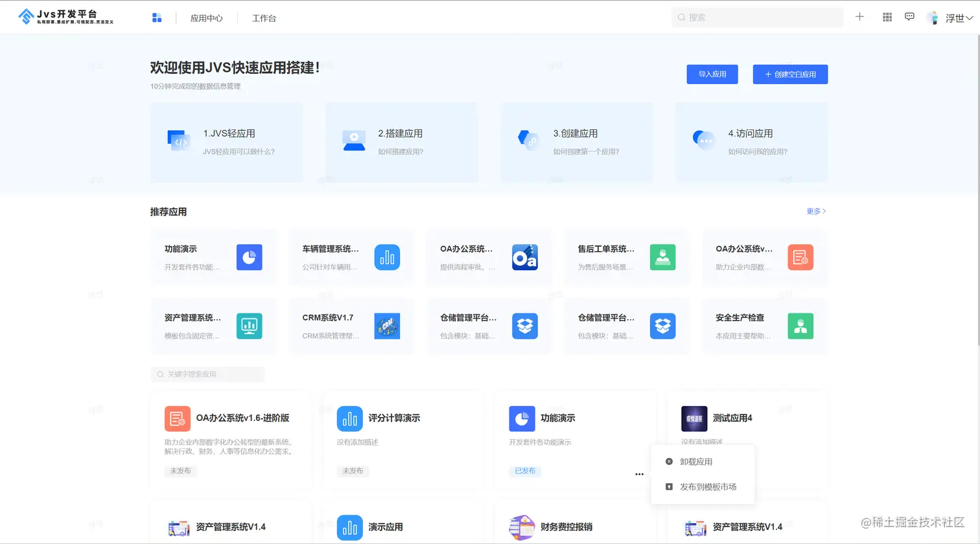Select the 安全生产检查 card title
This screenshot has height=544, width=980.
tap(740, 317)
